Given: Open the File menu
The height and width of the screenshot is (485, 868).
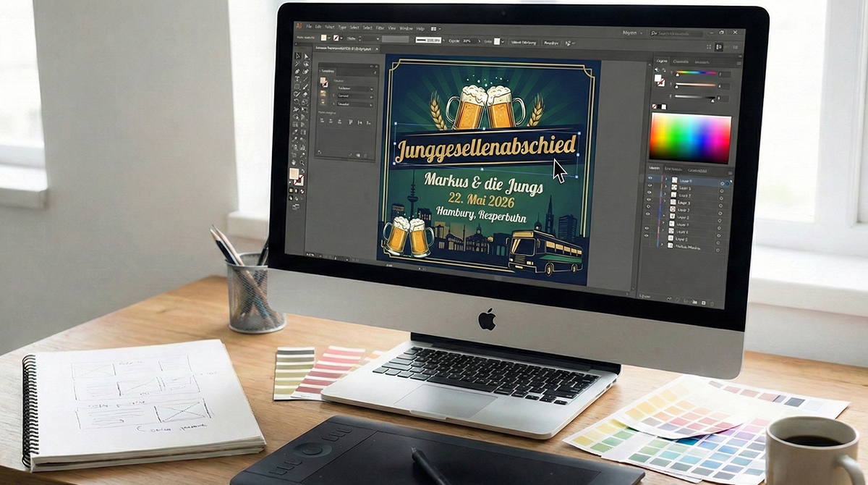Looking at the screenshot, I should point(310,27).
